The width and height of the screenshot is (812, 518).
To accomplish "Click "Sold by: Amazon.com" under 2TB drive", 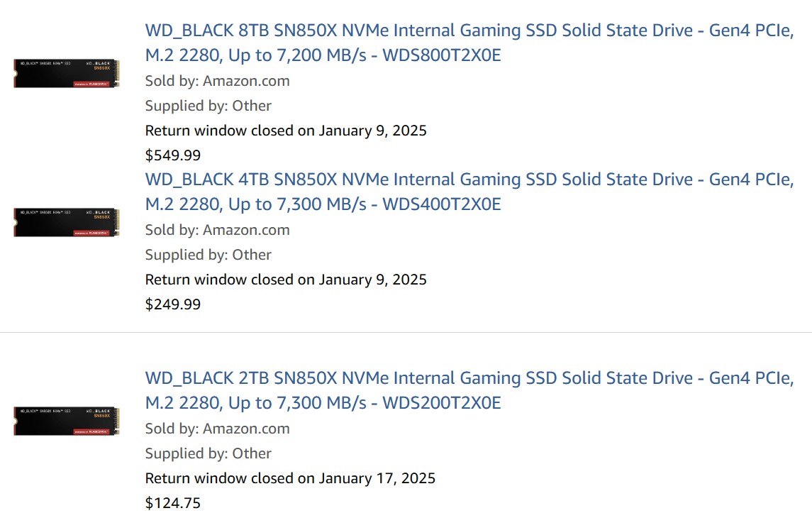I will (217, 429).
